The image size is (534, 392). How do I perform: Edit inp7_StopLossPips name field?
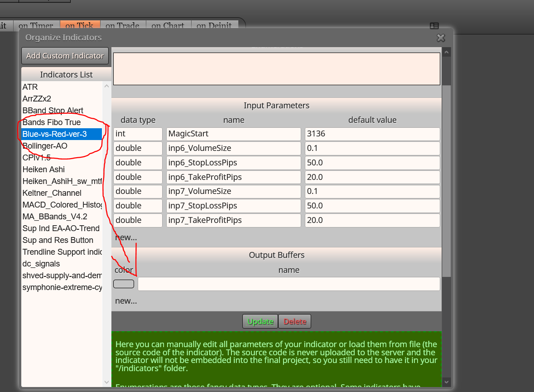(234, 206)
